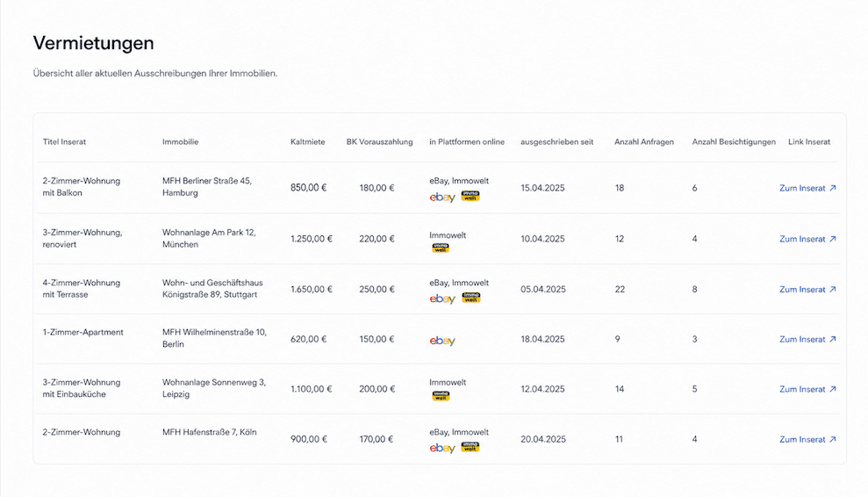The height and width of the screenshot is (497, 868).
Task: Click the 1.100,00 € Kaltmiete value
Action: point(311,389)
